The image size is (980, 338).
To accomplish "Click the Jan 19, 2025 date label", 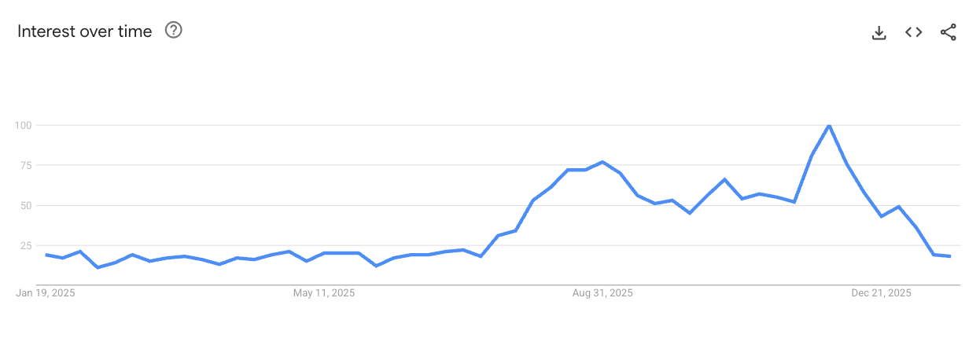I will (46, 293).
